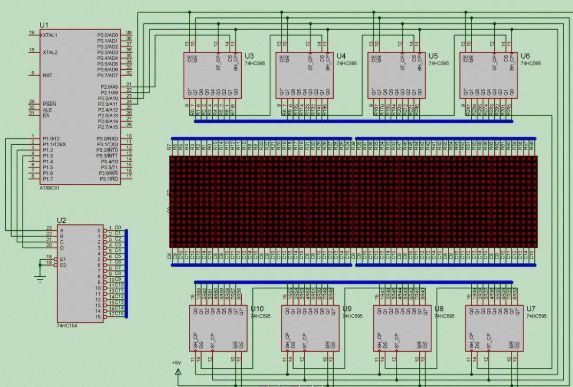Click the U7 reference label
The width and height of the screenshot is (573, 387).
pyautogui.click(x=531, y=309)
